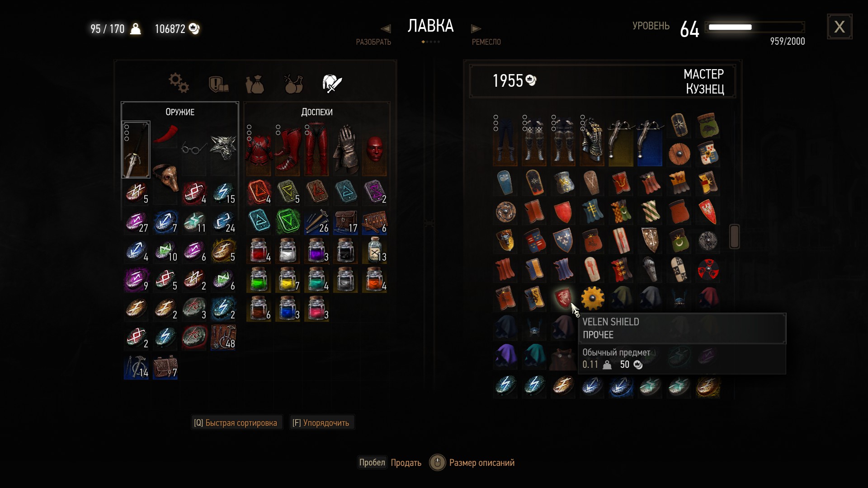Screen dimensions: 868x488
Task: Select the potions and bombs filter icon
Action: 293,84
